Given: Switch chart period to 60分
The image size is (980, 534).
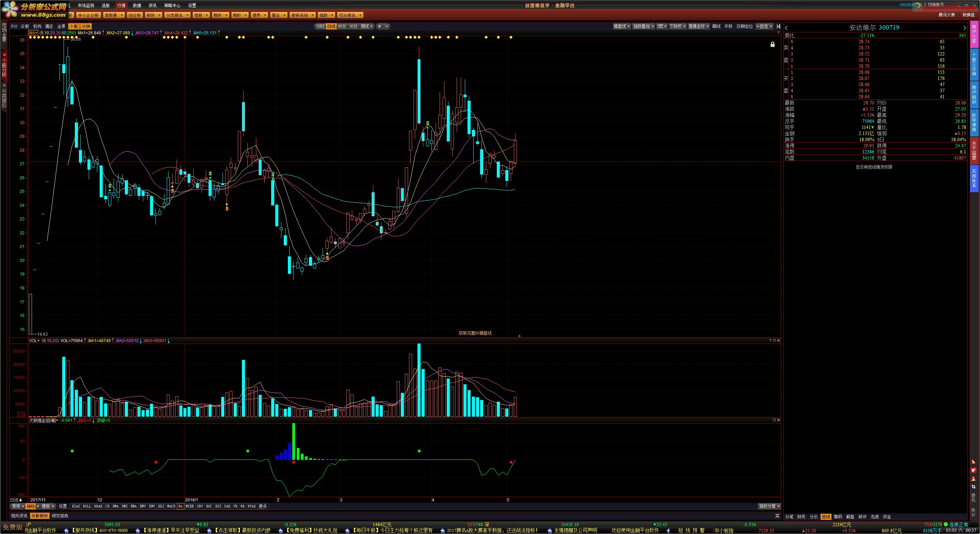Looking at the screenshot, I should click(x=342, y=26).
